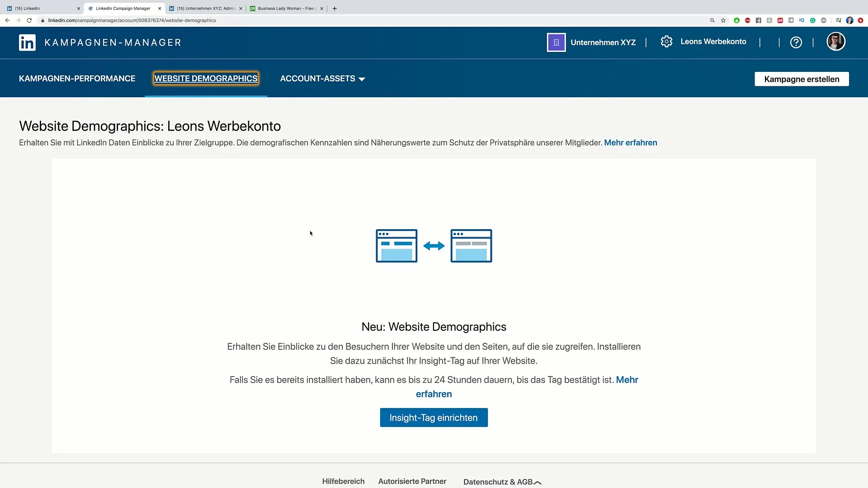Click the website demographics browser illustration
The height and width of the screenshot is (488, 868).
(x=434, y=246)
